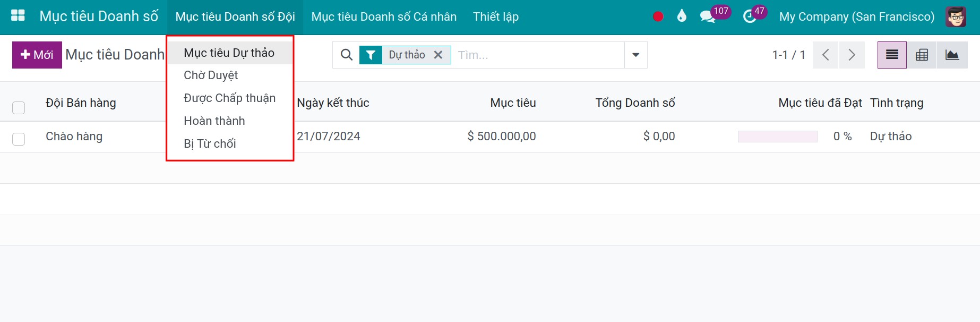This screenshot has height=322, width=980.
Task: Click the 0% progress bar
Action: pyautogui.click(x=777, y=137)
